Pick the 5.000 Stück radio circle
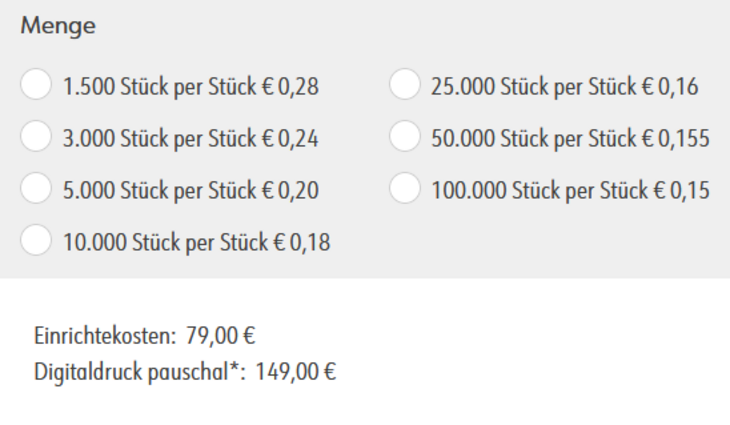This screenshot has height=425, width=730. tap(35, 189)
